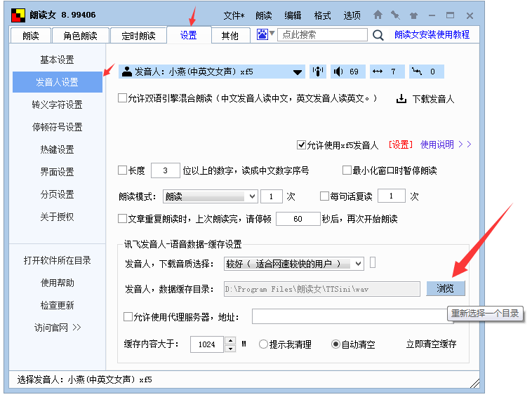Open the skin (shirt) icon
Image resolution: width=532 pixels, height=397 pixels.
[413, 15]
